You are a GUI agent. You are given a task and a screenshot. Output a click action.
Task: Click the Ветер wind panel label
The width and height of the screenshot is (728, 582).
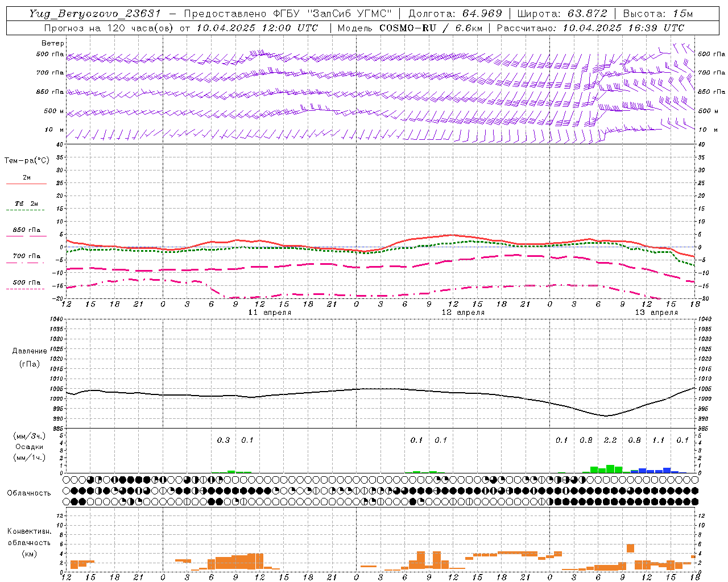coord(53,43)
